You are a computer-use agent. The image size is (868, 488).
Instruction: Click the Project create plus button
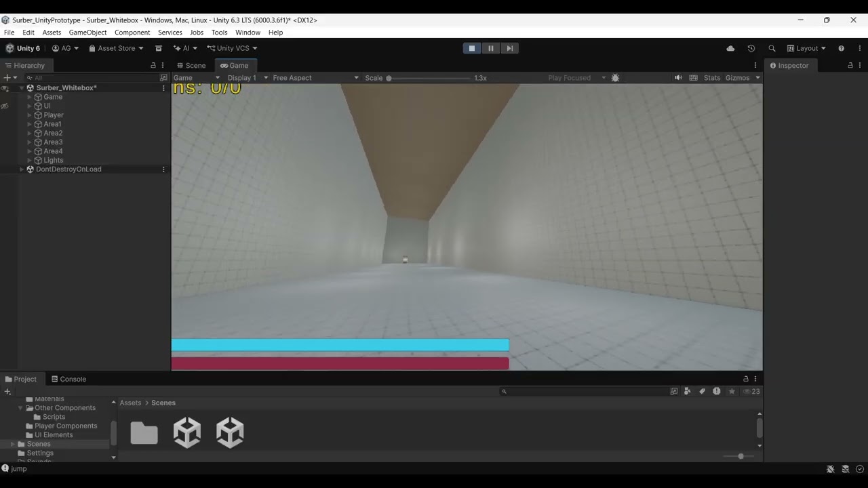pos(7,392)
